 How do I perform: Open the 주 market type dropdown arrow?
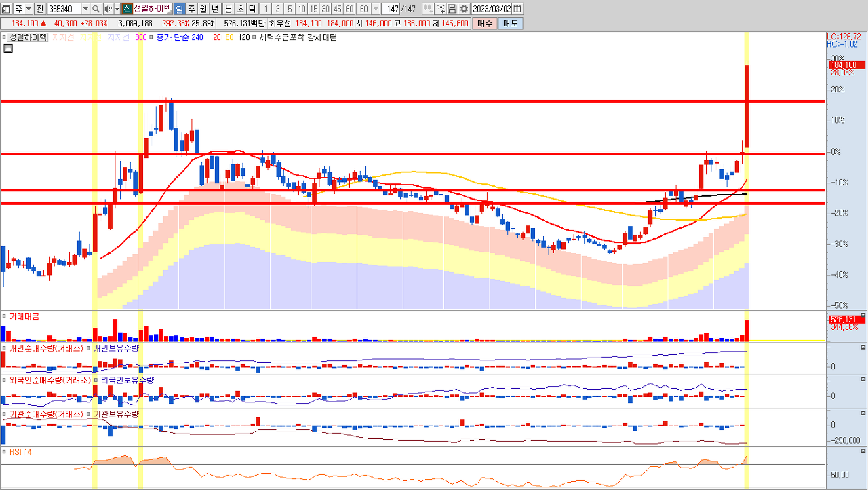click(x=28, y=9)
